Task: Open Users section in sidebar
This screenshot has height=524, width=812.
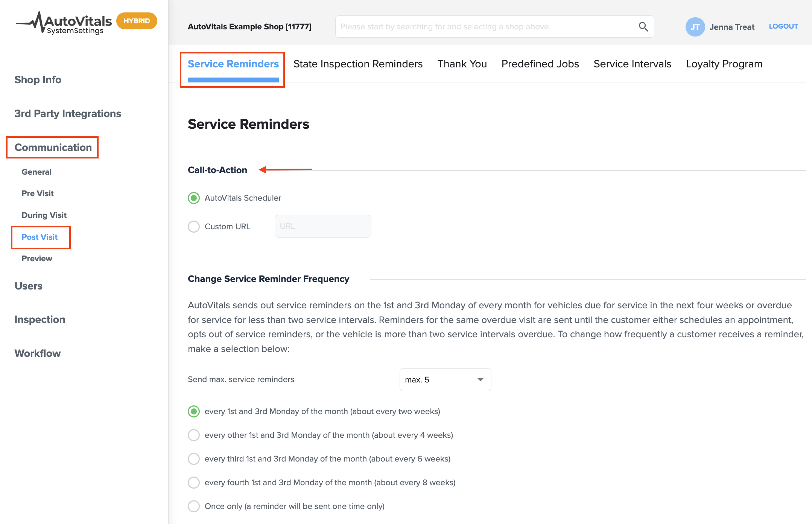Action: [28, 286]
